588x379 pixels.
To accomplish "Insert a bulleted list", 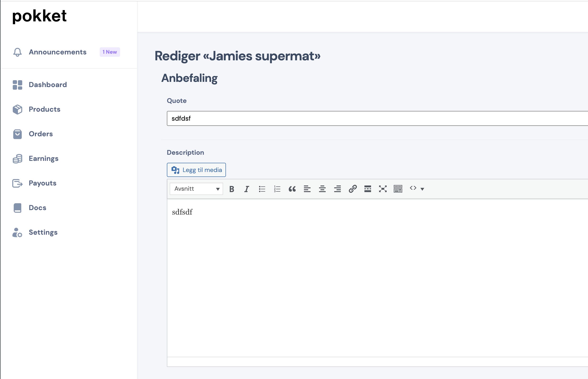I will point(262,189).
